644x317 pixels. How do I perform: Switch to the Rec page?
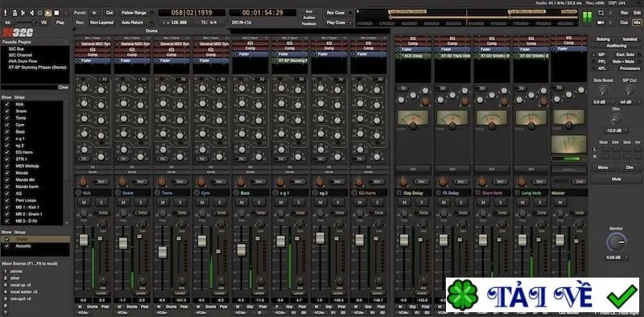point(624,13)
